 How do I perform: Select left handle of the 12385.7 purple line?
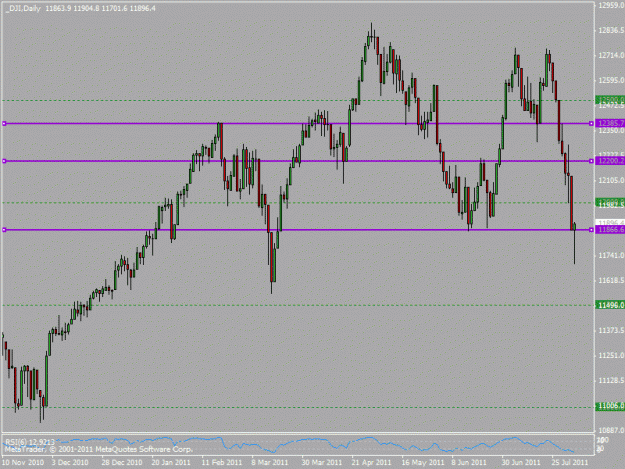pyautogui.click(x=4, y=124)
